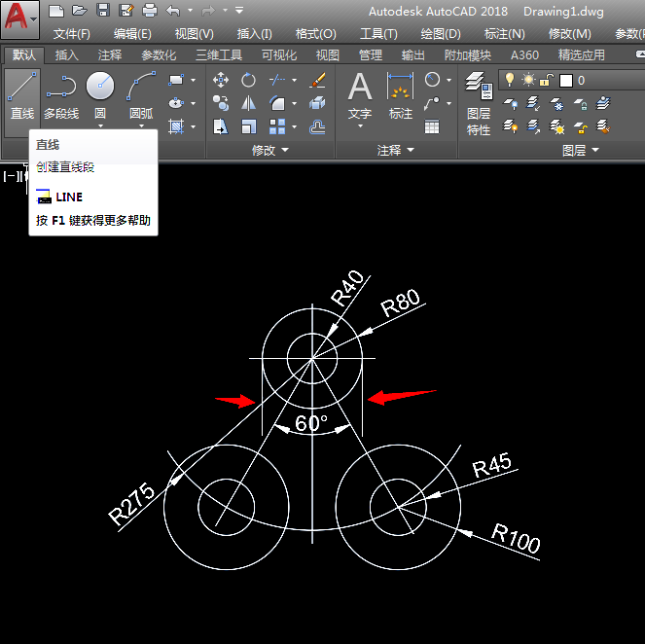This screenshot has width=645, height=644.
Task: Open the 文件(F) menu
Action: click(72, 34)
